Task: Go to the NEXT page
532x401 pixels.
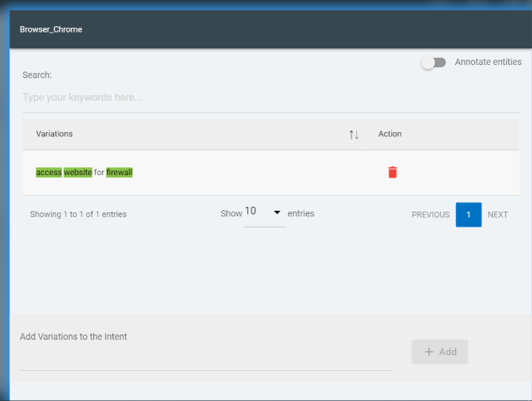Action: [497, 215]
